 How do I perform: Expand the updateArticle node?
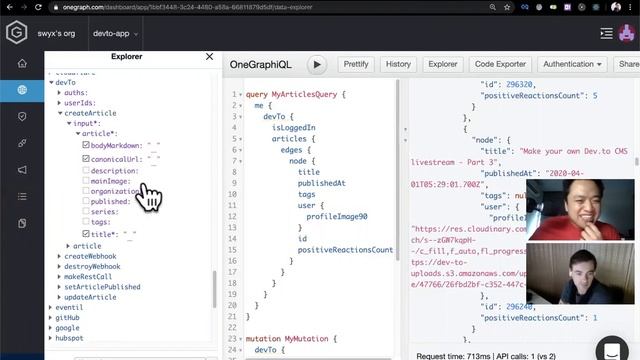[x=60, y=297]
